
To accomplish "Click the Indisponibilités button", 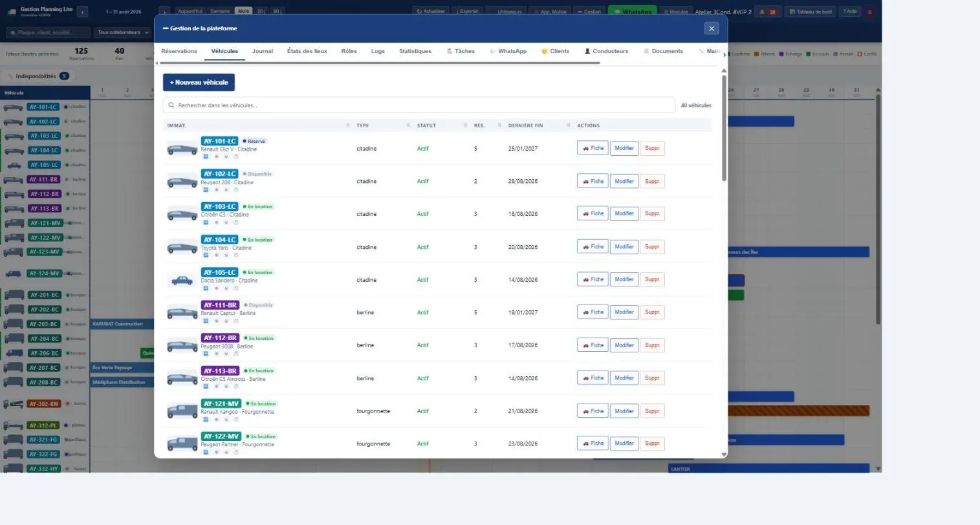I will 38,76.
